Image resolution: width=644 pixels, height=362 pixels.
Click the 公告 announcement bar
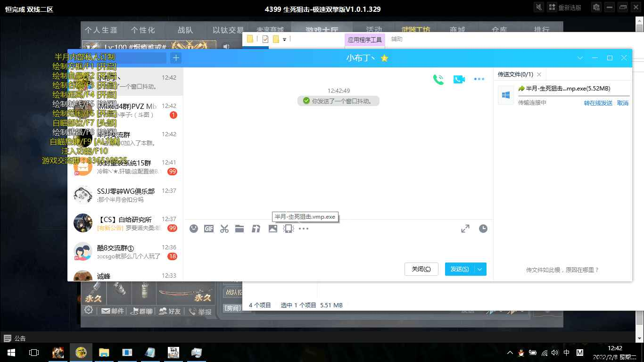pyautogui.click(x=14, y=338)
